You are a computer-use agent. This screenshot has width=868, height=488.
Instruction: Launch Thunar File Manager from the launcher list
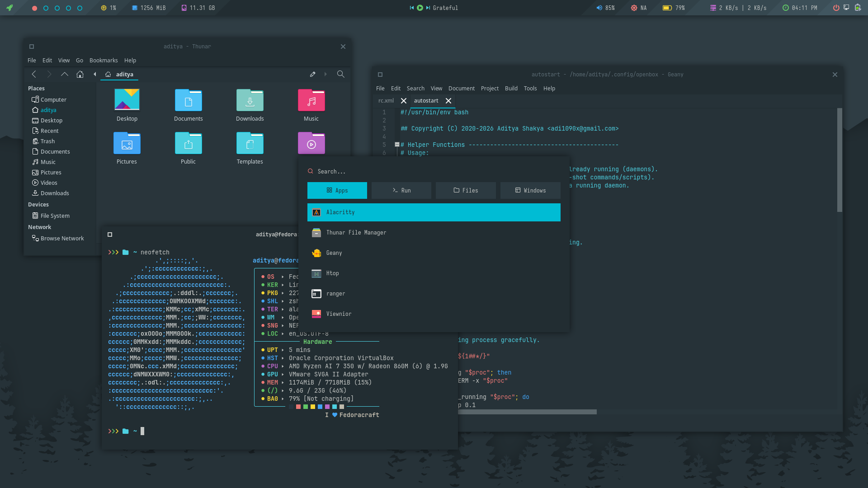pyautogui.click(x=434, y=233)
